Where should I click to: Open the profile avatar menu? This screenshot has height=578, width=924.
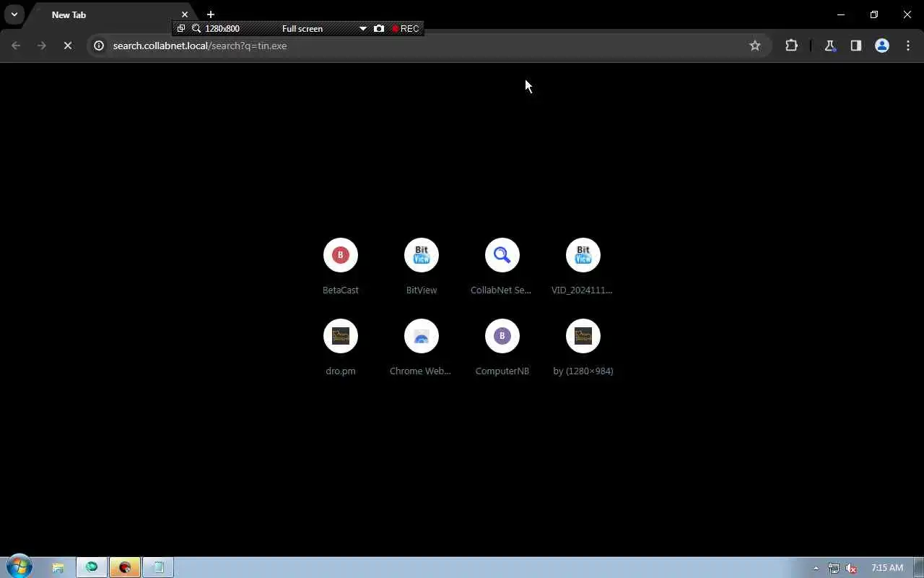[881, 46]
